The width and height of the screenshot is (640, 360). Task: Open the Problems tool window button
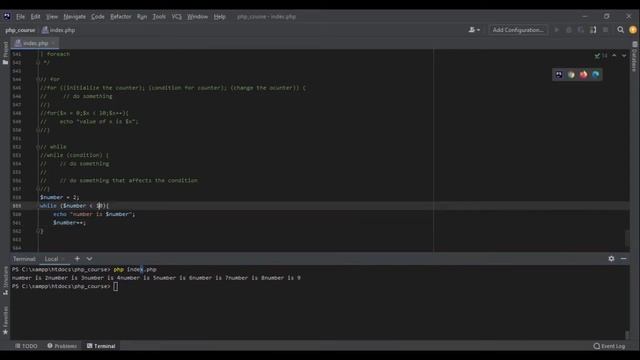coord(62,346)
